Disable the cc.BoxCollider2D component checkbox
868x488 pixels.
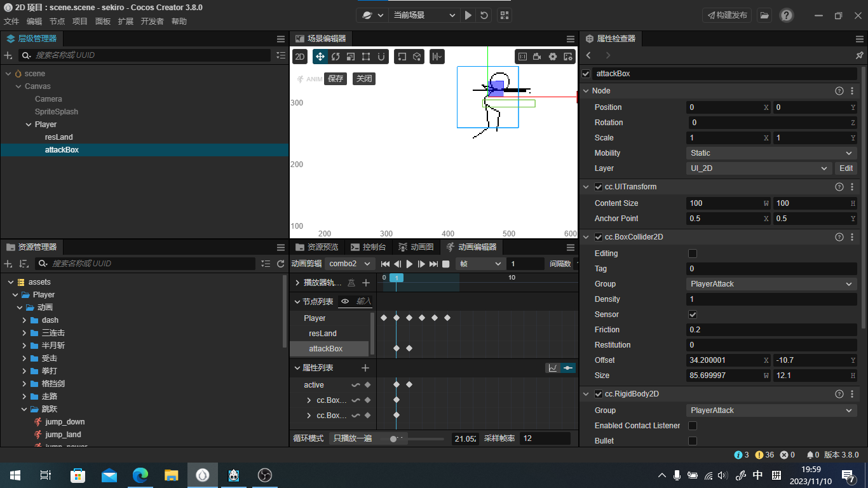[599, 237]
